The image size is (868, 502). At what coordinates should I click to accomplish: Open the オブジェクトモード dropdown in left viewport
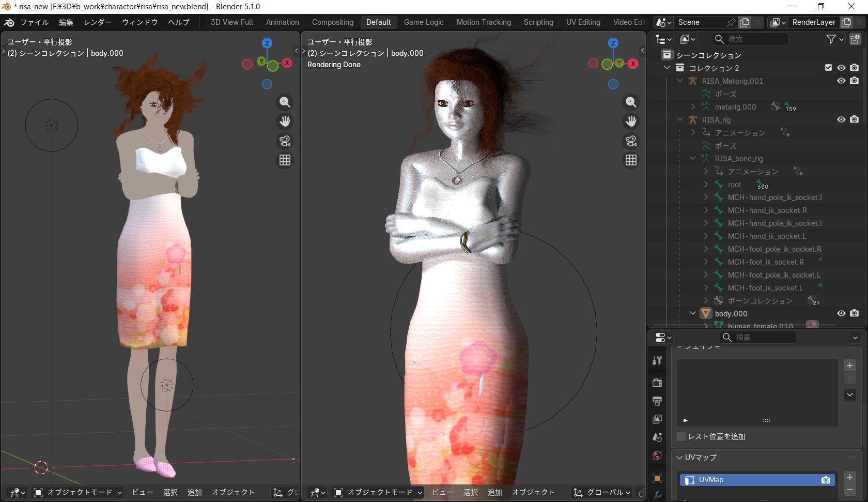click(78, 492)
